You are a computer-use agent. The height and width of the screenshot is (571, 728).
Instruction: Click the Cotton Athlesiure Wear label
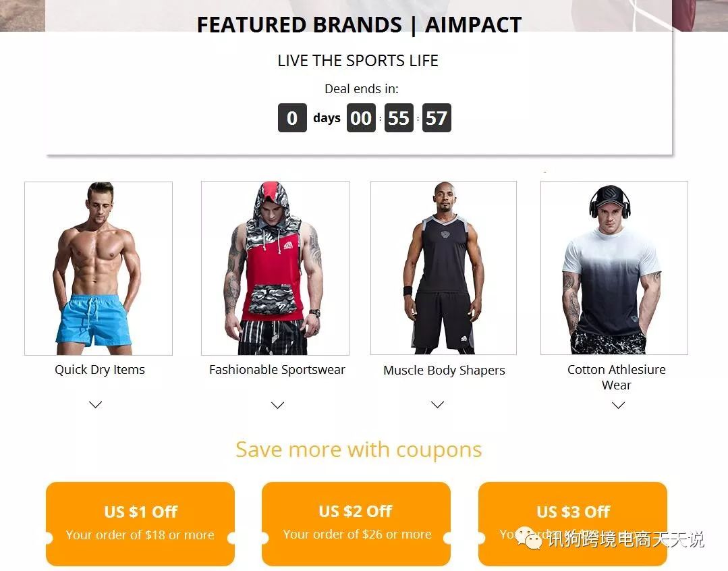click(x=616, y=377)
